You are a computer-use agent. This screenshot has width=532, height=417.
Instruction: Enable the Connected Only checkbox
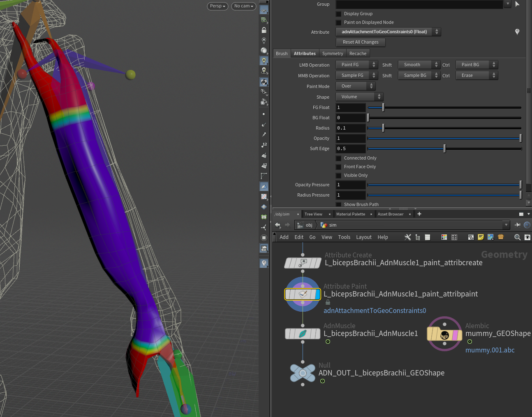click(338, 158)
